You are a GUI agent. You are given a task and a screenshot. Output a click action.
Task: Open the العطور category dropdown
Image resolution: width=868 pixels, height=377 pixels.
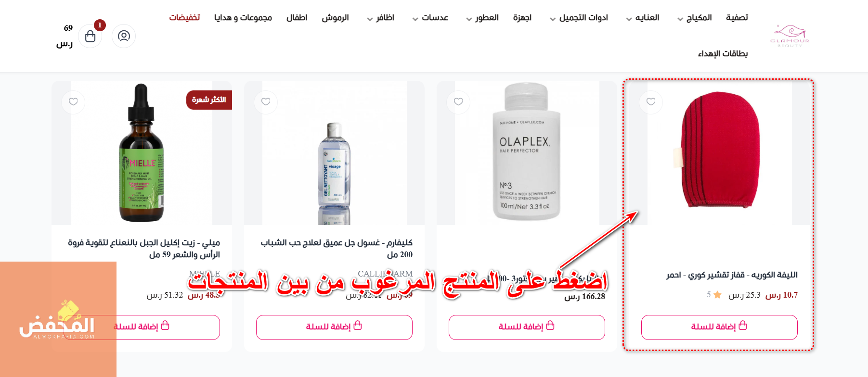(482, 18)
